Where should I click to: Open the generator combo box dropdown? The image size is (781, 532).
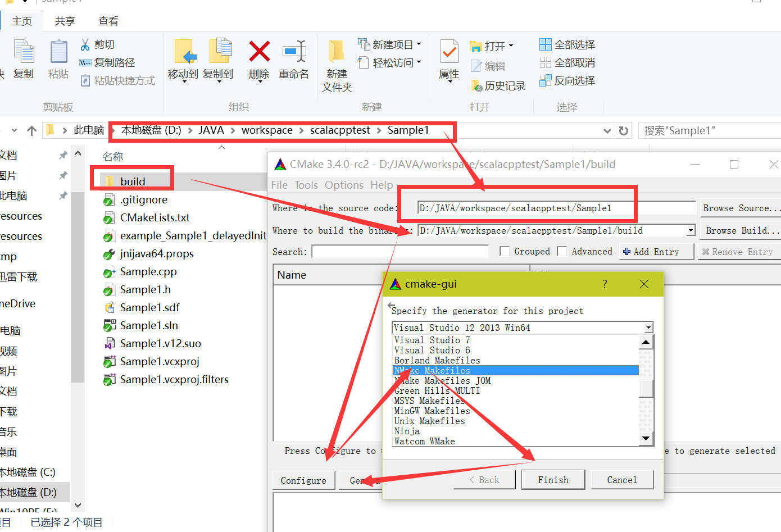click(648, 328)
